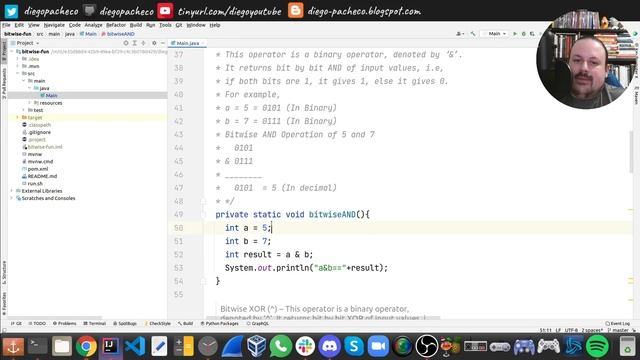The width and height of the screenshot is (640, 360).
Task: Expand the .idea folder
Action: pyautogui.click(x=18, y=59)
